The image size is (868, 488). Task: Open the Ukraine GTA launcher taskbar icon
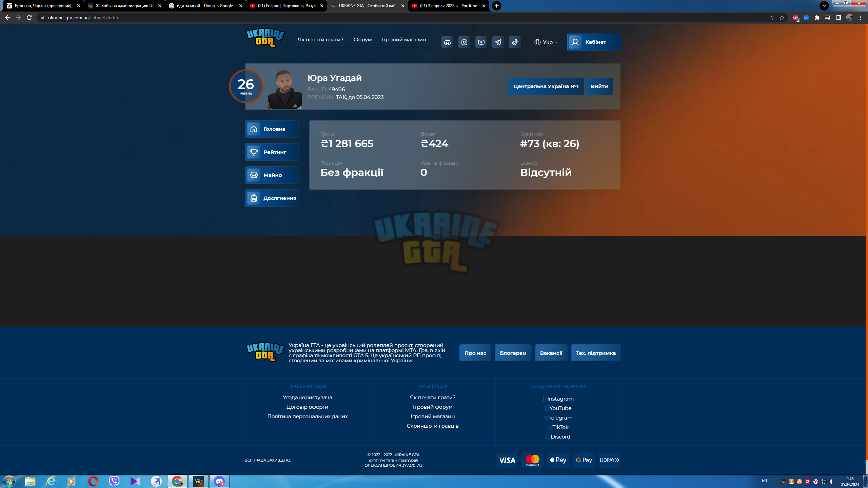point(198,481)
